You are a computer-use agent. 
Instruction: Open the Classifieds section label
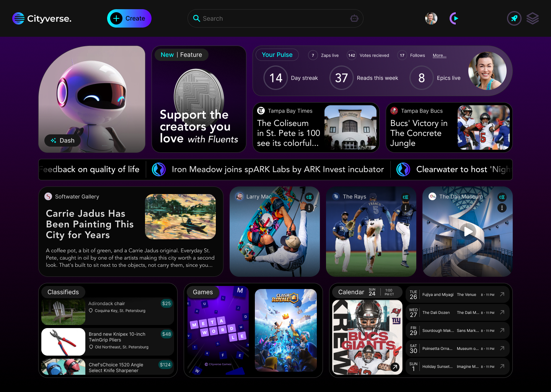pyautogui.click(x=63, y=292)
